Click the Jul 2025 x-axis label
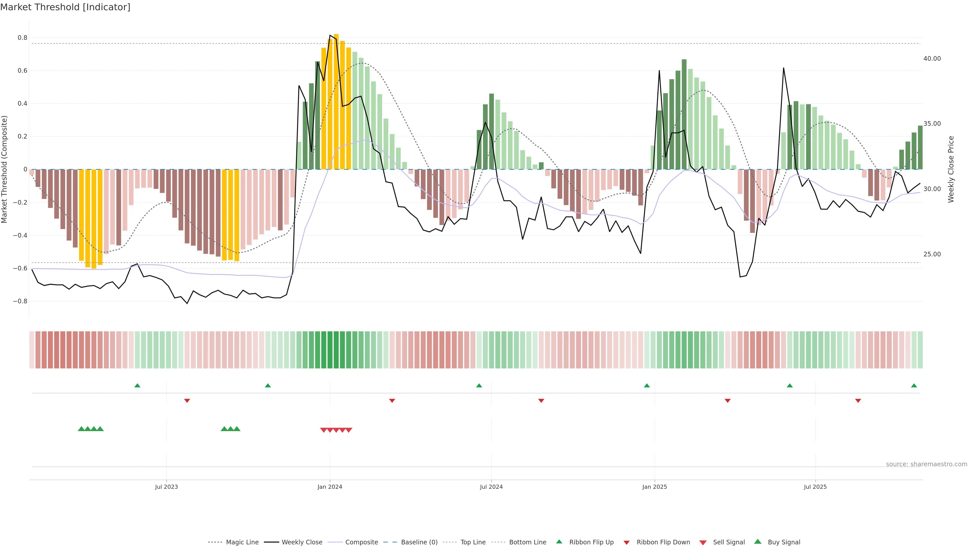This screenshot has width=980, height=551. point(815,487)
